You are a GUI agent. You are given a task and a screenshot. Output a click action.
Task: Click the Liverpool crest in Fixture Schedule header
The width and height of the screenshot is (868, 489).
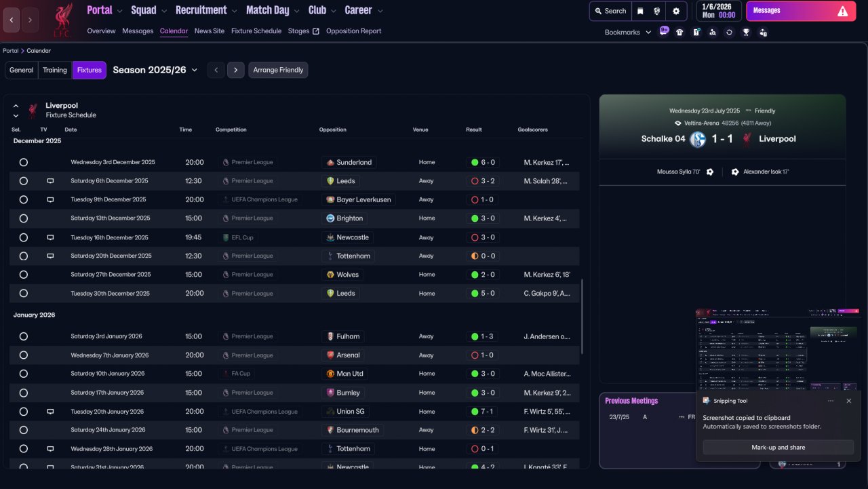tap(33, 111)
